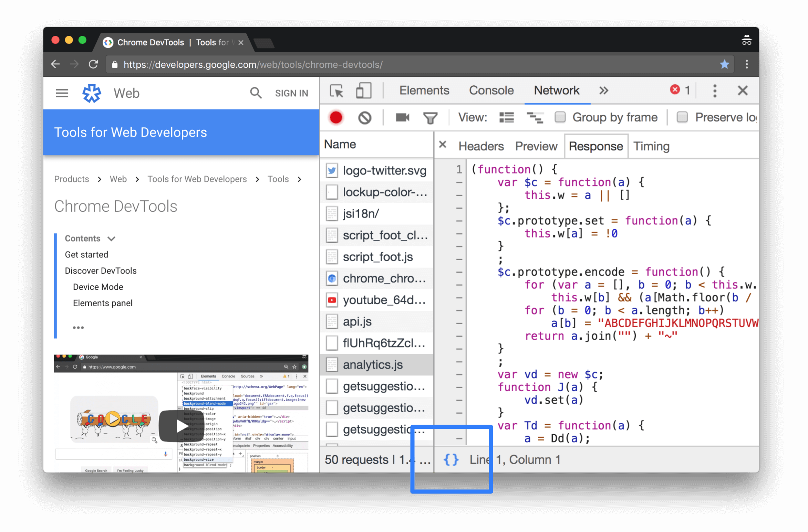Switch to the Console tab in DevTools
The image size is (808, 532).
[491, 91]
